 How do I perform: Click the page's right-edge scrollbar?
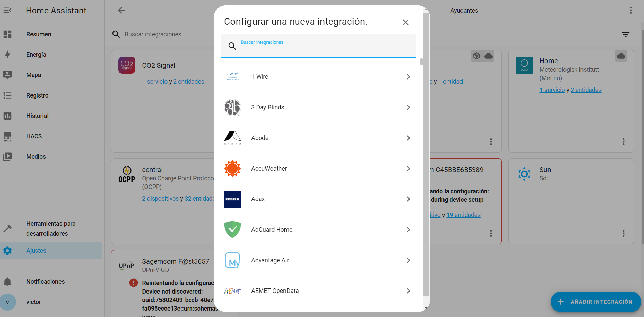click(642, 136)
